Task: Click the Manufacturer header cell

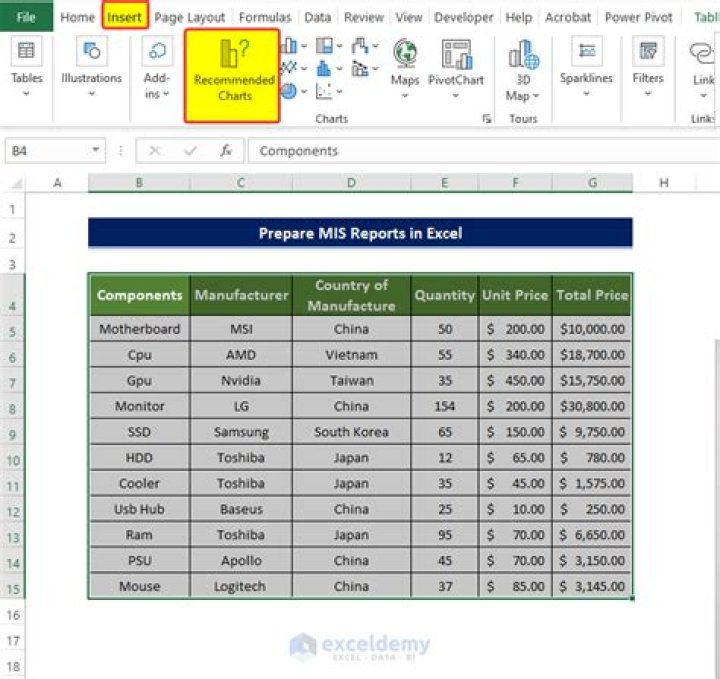Action: coord(241,295)
